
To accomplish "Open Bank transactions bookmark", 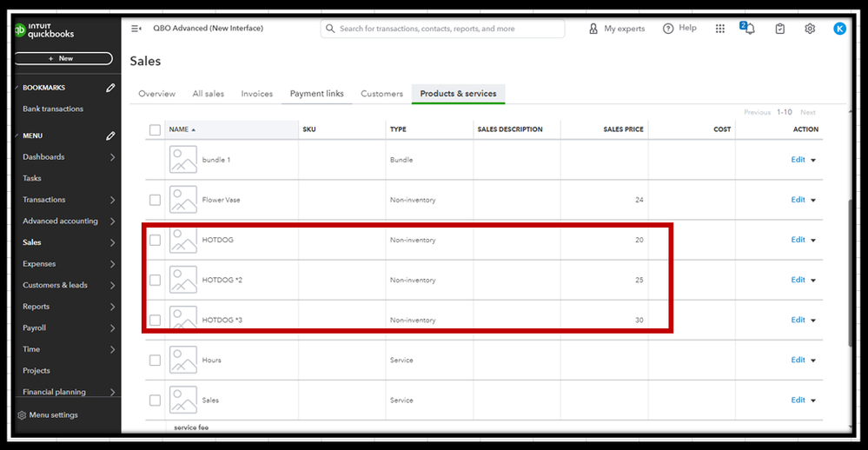I will [53, 109].
